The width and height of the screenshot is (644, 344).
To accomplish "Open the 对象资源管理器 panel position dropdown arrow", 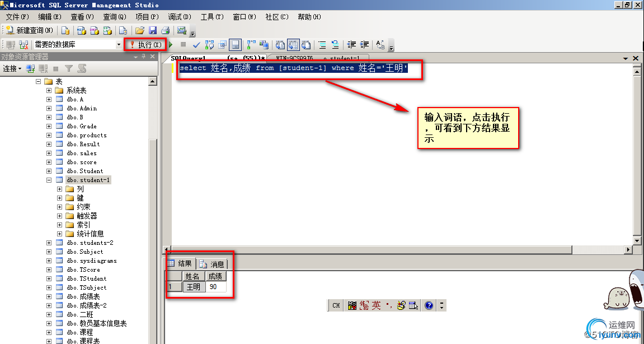I will click(135, 57).
